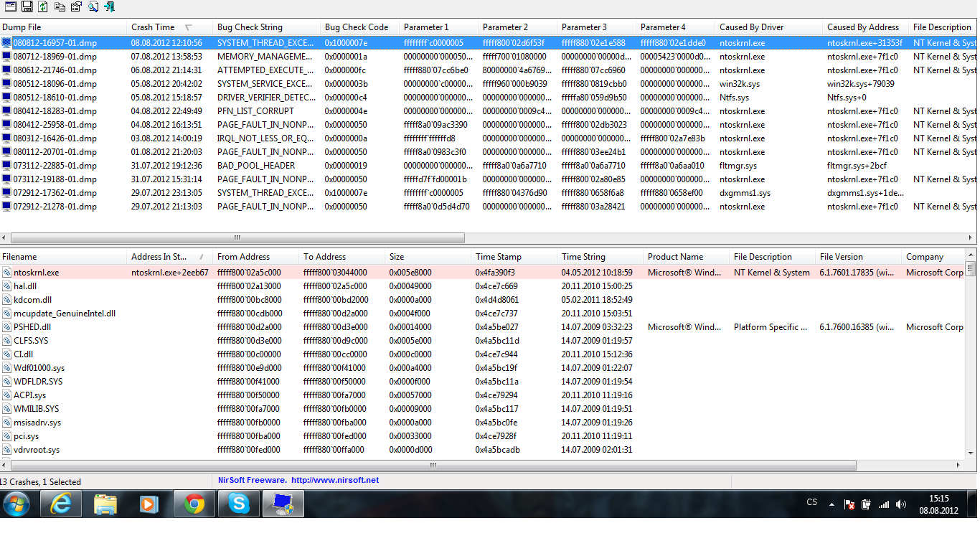980x551 pixels.
Task: Click the "13 Crashes, 1 Selected" status text
Action: [x=40, y=482]
